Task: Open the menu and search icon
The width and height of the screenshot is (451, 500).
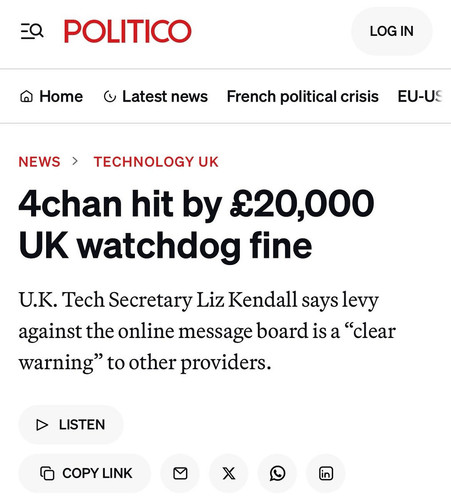Action: 32,31
